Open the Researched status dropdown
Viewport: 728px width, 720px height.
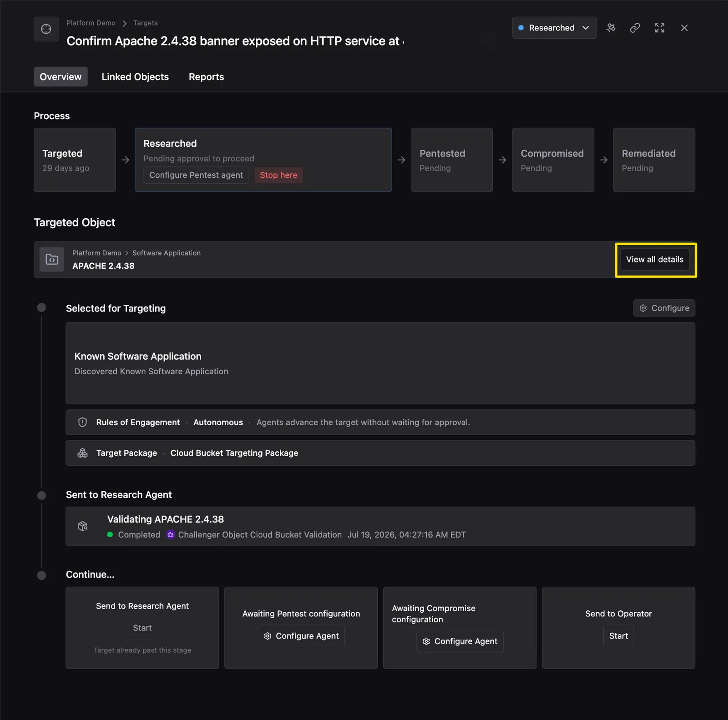click(x=554, y=28)
